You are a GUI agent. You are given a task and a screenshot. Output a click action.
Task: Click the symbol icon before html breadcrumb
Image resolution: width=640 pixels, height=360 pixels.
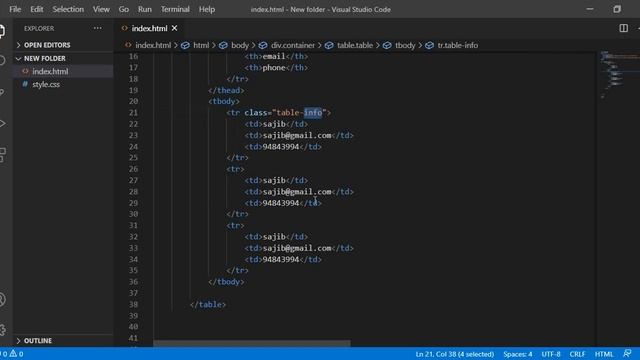click(x=185, y=45)
